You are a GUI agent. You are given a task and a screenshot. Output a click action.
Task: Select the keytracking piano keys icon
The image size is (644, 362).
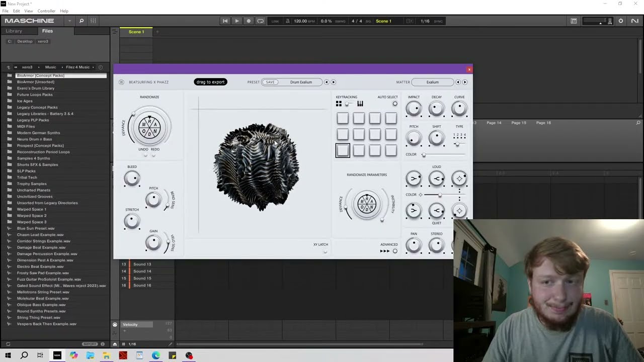click(x=360, y=104)
